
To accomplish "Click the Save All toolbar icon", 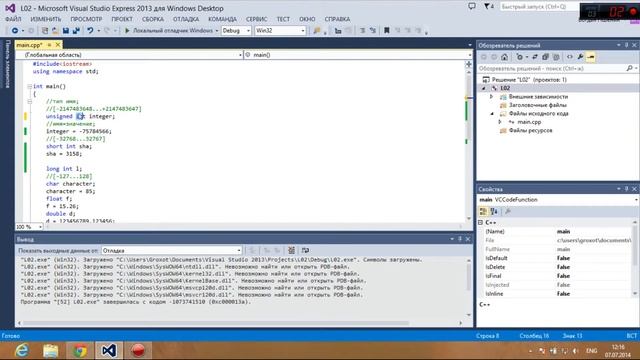I will pos(76,31).
